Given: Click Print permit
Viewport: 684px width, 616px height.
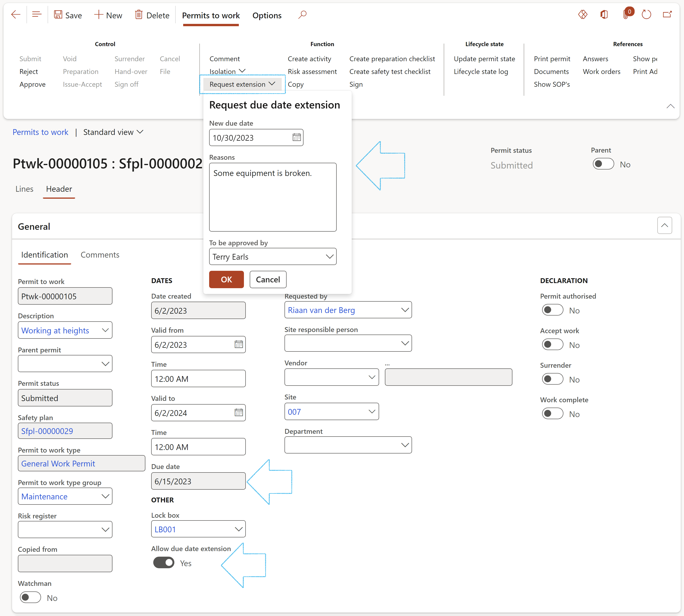Looking at the screenshot, I should [552, 59].
